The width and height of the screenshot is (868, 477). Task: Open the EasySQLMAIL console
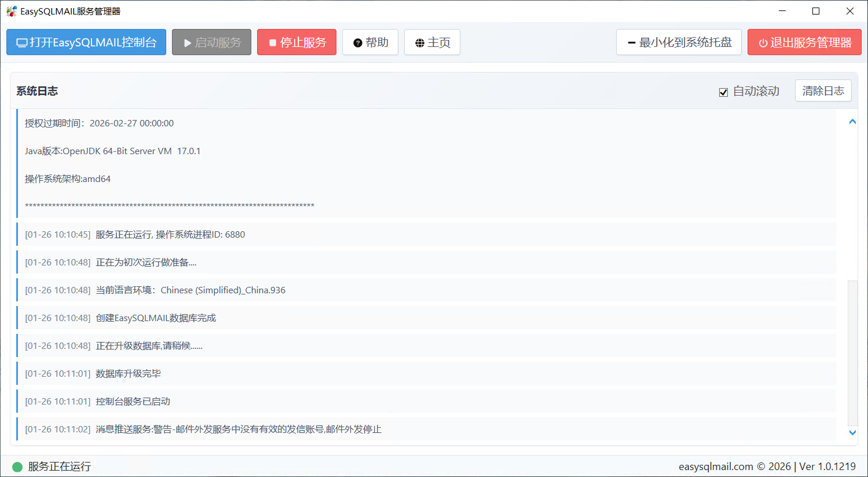pyautogui.click(x=86, y=42)
